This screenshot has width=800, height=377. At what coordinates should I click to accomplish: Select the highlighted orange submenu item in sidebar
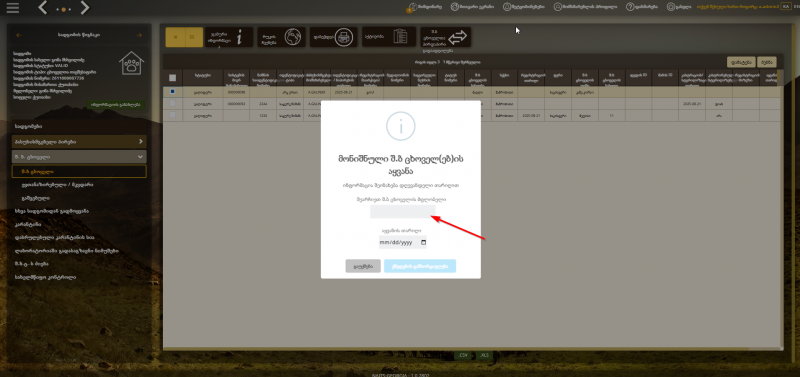tap(79, 171)
